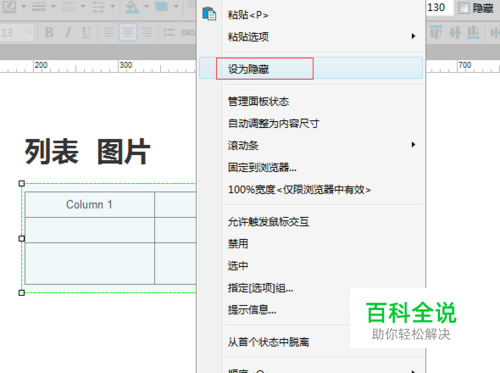
Task: Click the insert link chain icon
Action: click(x=188, y=32)
